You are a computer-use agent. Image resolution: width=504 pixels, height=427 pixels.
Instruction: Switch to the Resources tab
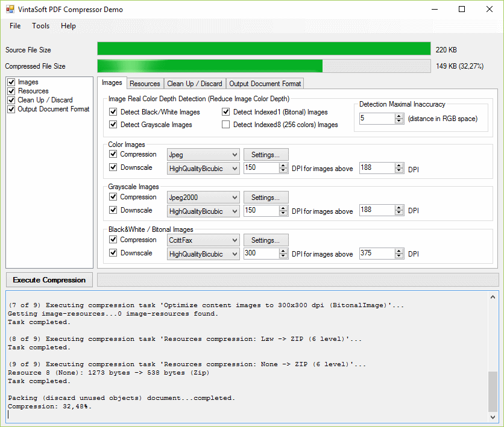(145, 84)
